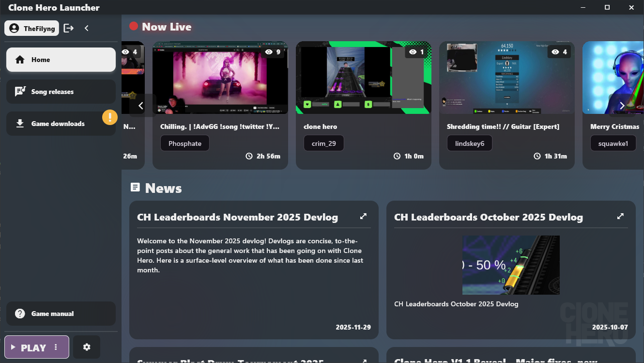Open the crim_29 streamer channel tag
The image size is (644, 363).
(323, 143)
